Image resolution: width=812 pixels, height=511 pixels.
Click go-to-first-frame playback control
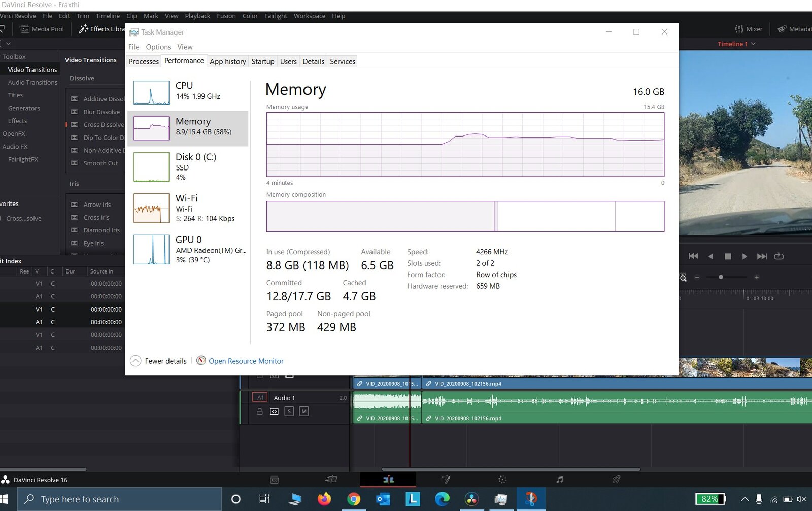click(693, 256)
